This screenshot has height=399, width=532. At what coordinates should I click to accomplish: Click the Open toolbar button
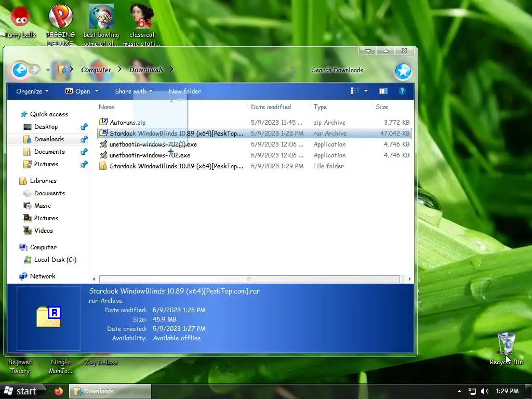(x=78, y=91)
